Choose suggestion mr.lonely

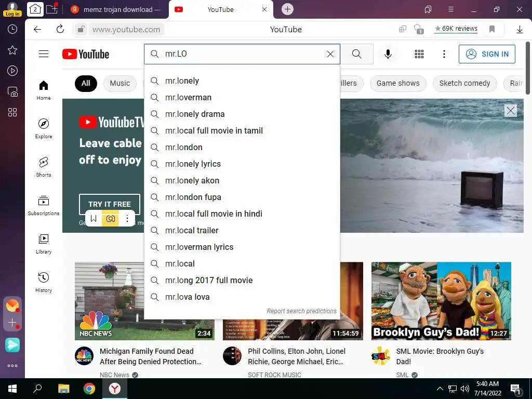(x=242, y=81)
